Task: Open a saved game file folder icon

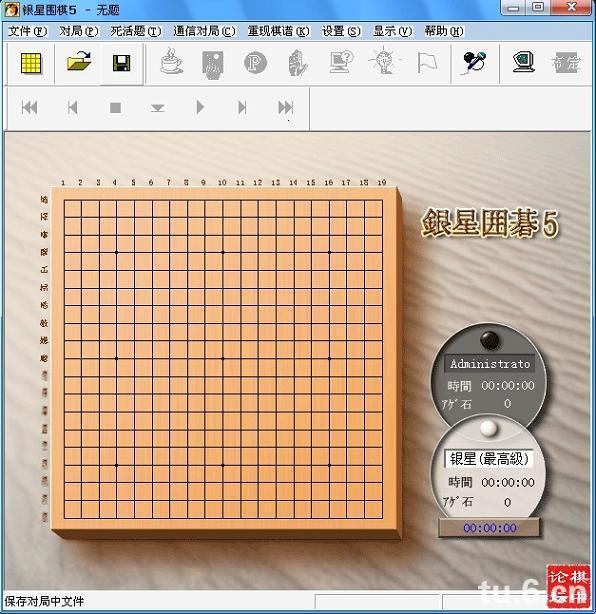Action: [x=78, y=62]
